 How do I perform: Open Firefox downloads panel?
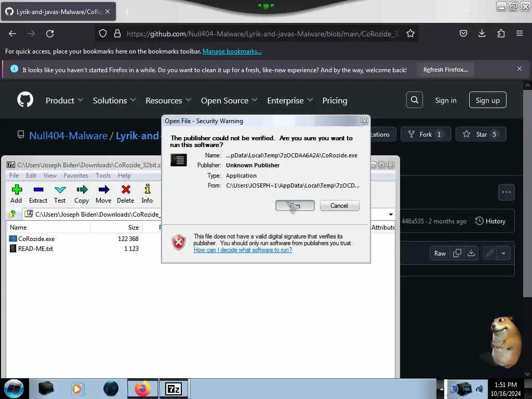tap(482, 33)
